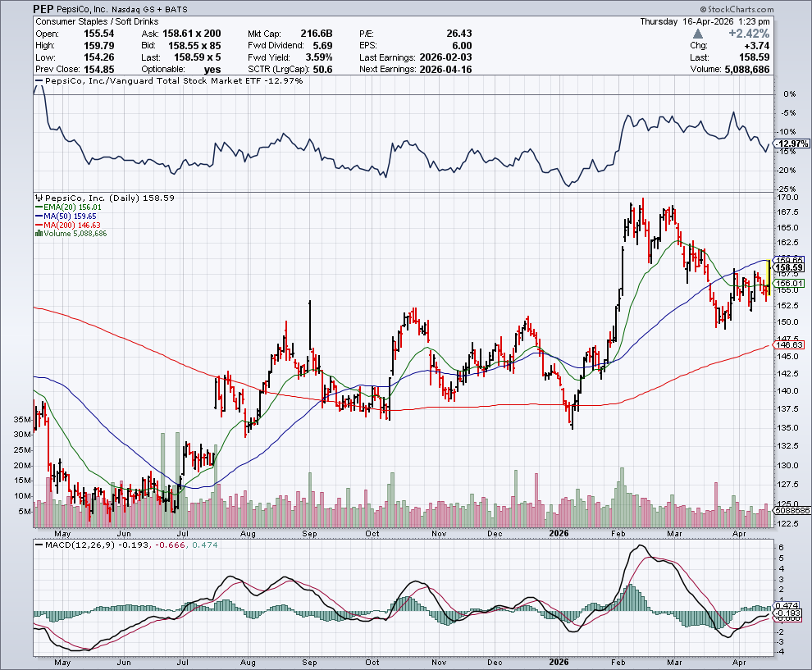Click the 146.63 MA(200) price axis tag
The image size is (812, 670).
(787, 345)
